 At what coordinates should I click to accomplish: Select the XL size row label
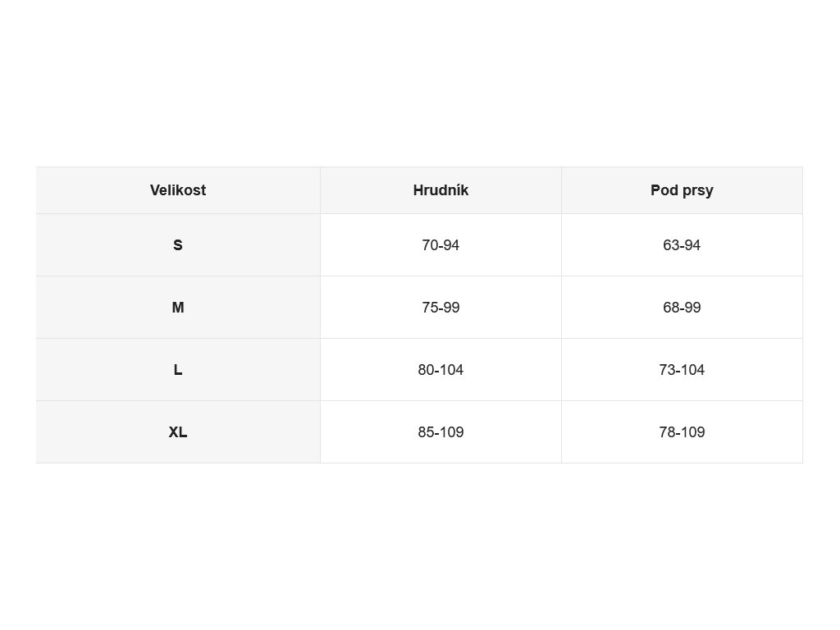pos(178,431)
